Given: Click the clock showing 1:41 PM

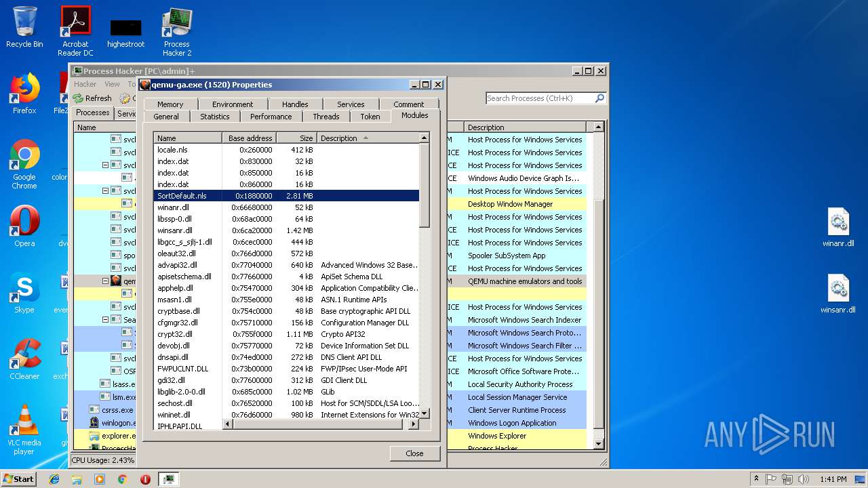Looking at the screenshot, I should click(x=833, y=479).
